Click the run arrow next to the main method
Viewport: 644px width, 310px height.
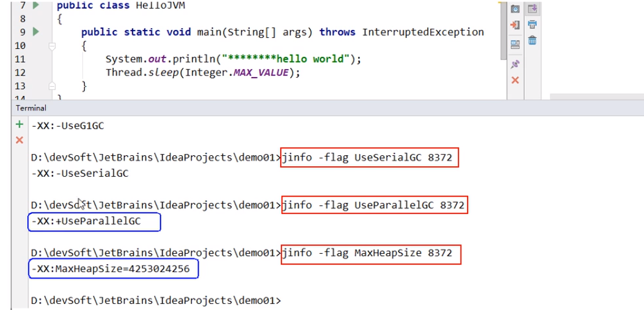pyautogui.click(x=35, y=31)
